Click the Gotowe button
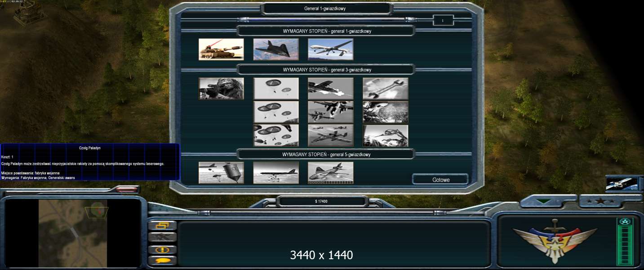The image size is (644, 270). pos(440,180)
